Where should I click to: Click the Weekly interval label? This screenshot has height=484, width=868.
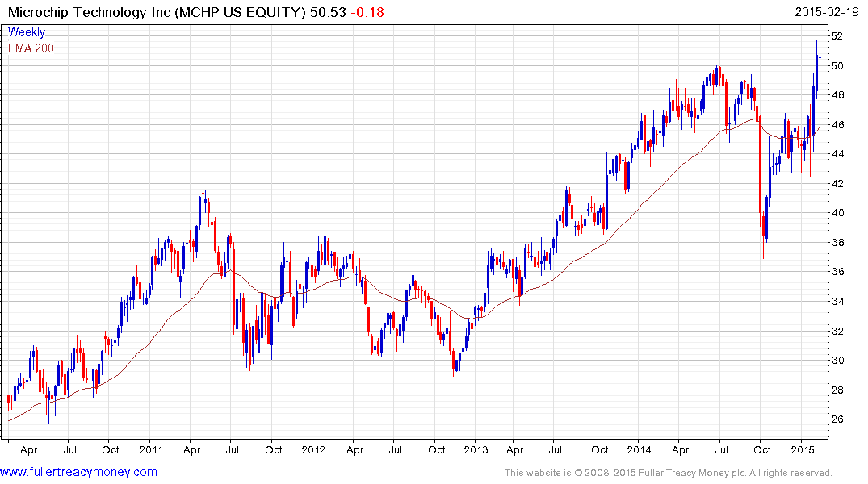(27, 32)
